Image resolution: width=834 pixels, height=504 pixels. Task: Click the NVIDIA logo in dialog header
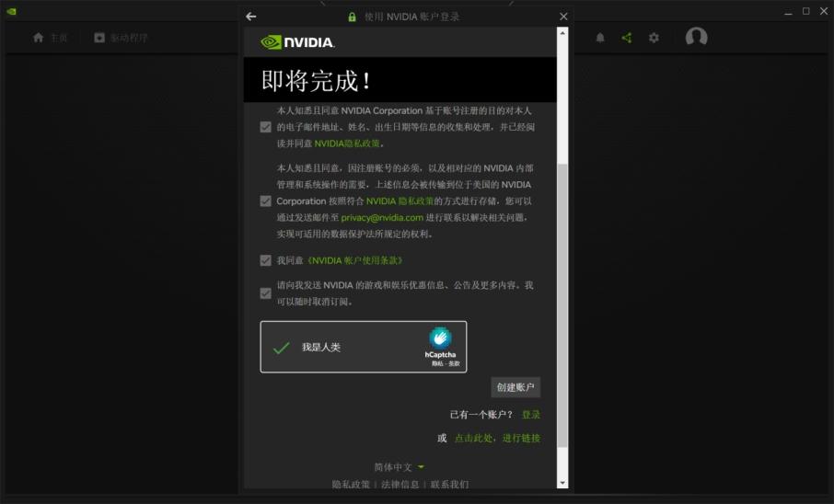point(297,42)
